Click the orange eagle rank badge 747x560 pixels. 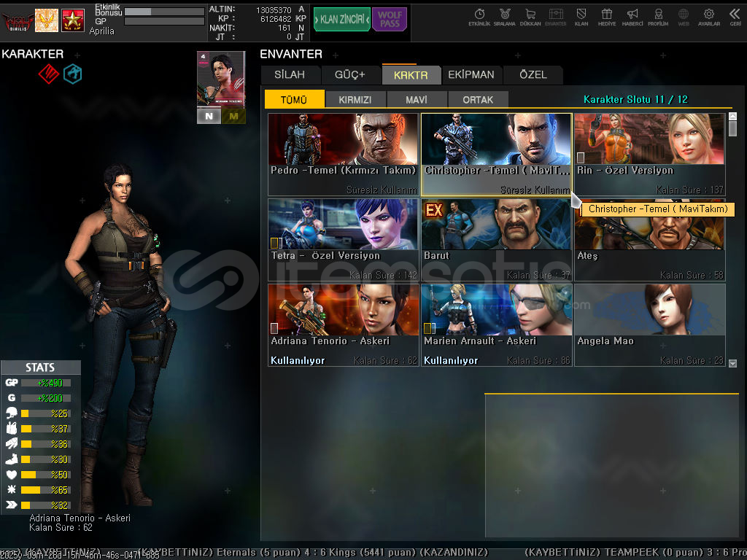coord(47,20)
